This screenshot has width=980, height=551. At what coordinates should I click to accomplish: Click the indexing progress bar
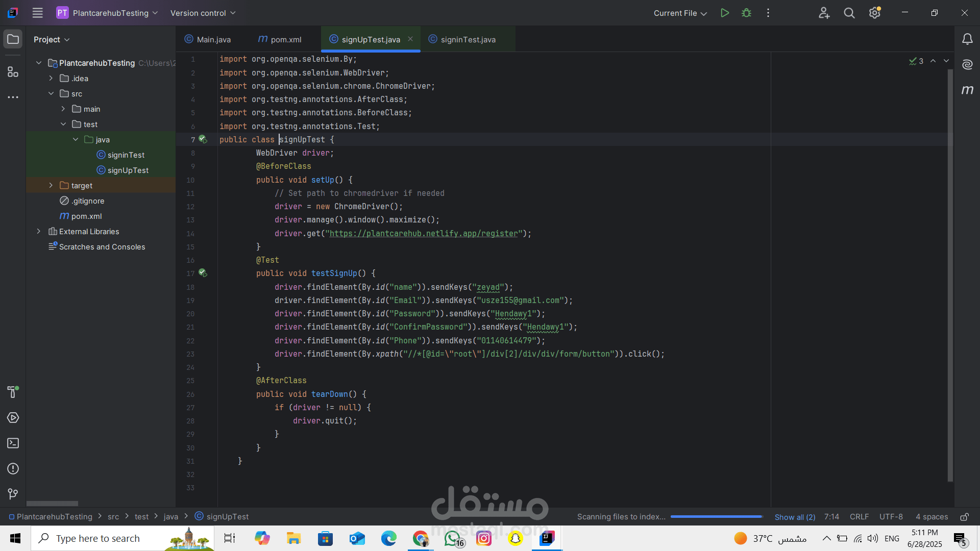point(716,517)
